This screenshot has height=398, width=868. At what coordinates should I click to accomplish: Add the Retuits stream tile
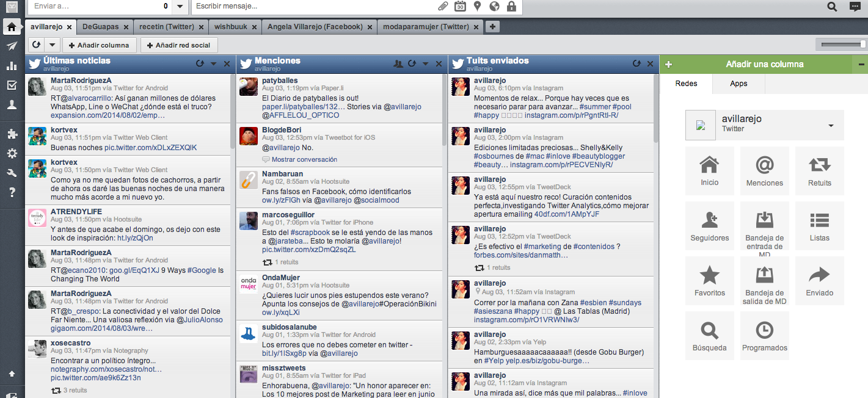point(819,172)
